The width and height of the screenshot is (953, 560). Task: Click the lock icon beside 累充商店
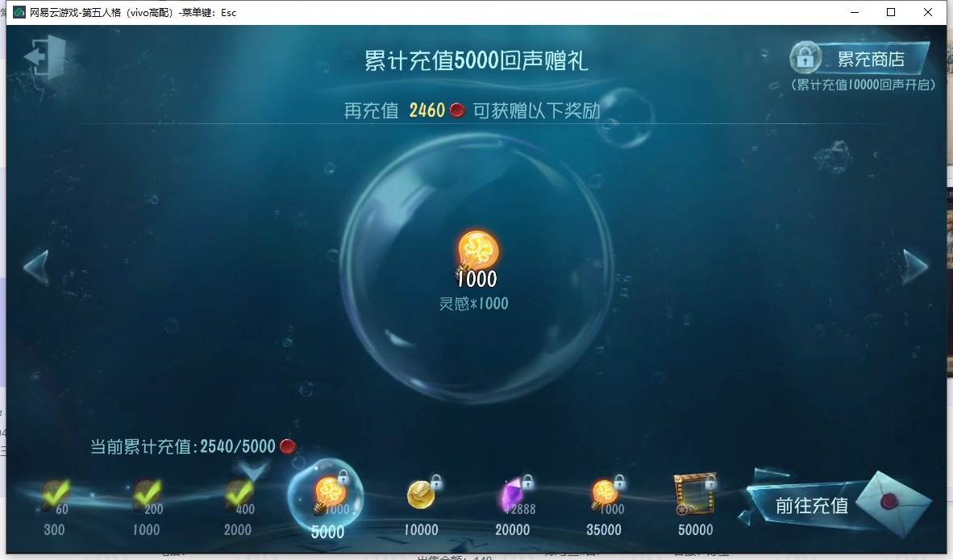(805, 58)
